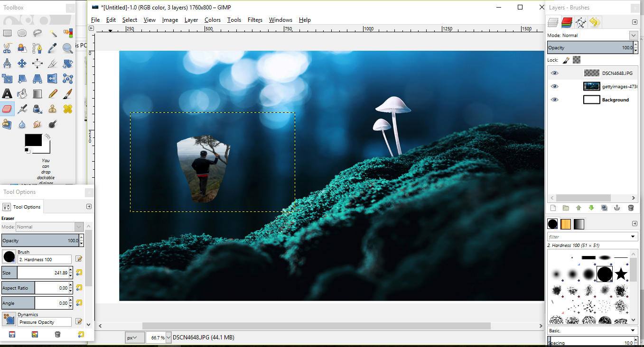Select the Text tool
Screen dimensions: 644x347
pos(7,94)
